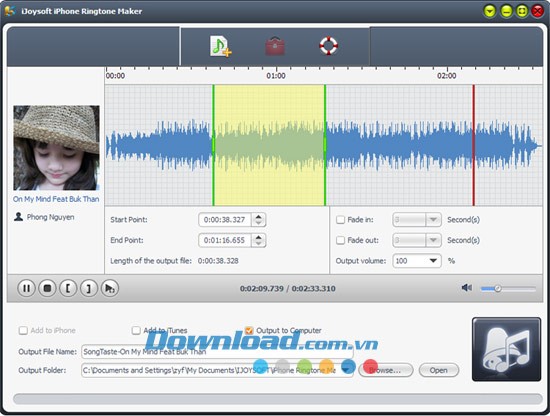Screen dimensions: 550x416
Task: Tick the Add to iPhone checkbox
Action: pos(23,330)
